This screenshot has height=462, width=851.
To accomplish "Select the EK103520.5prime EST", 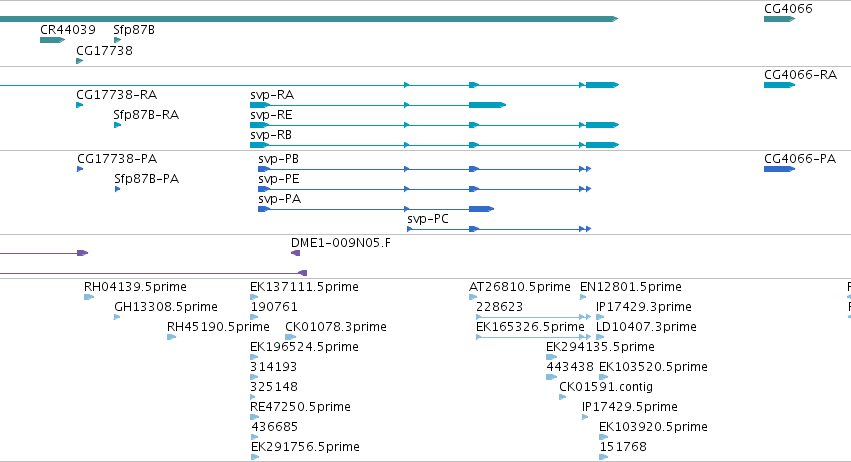I will [604, 377].
